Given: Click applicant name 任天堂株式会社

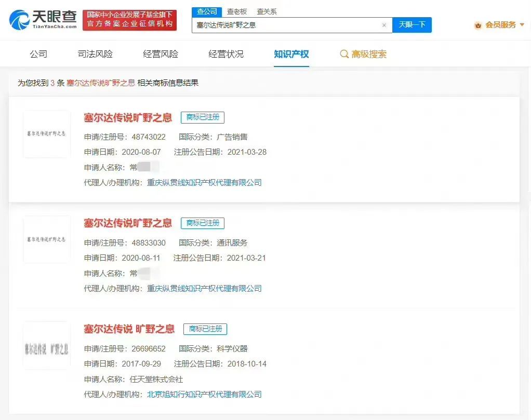Looking at the screenshot, I should coord(156,380).
